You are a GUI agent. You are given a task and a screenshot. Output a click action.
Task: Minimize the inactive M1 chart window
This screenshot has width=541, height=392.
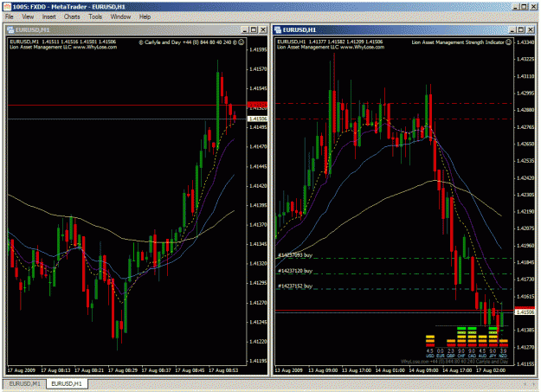click(244, 30)
